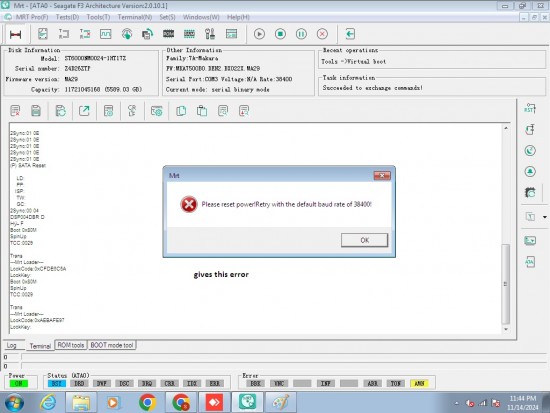This screenshot has width=550, height=413.
Task: Click the black ROM chip icon
Action: (x=168, y=34)
